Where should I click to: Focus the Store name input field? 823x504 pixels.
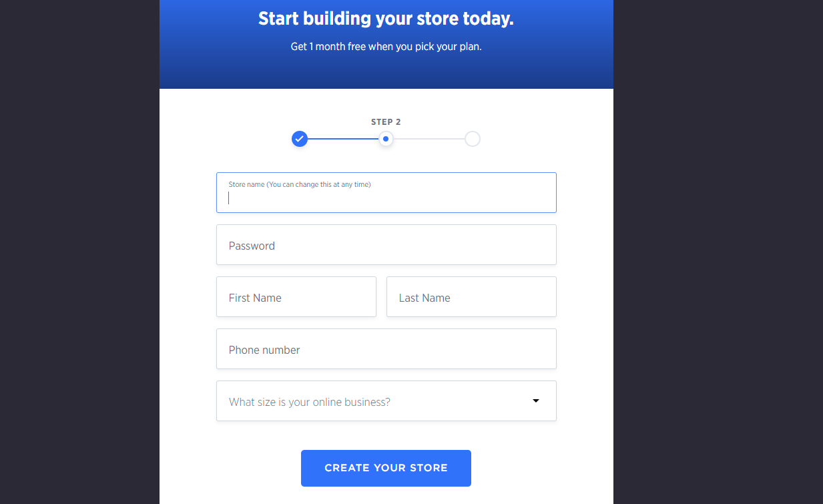386,198
